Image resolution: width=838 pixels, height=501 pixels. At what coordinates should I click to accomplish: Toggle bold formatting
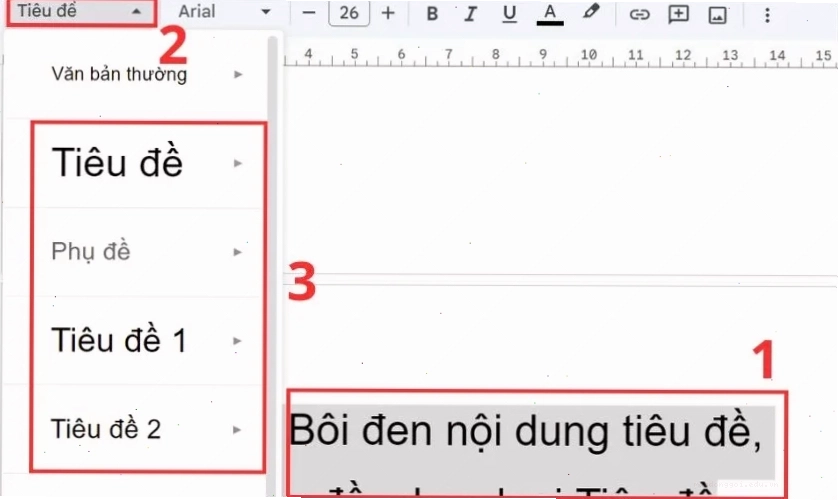(432, 13)
